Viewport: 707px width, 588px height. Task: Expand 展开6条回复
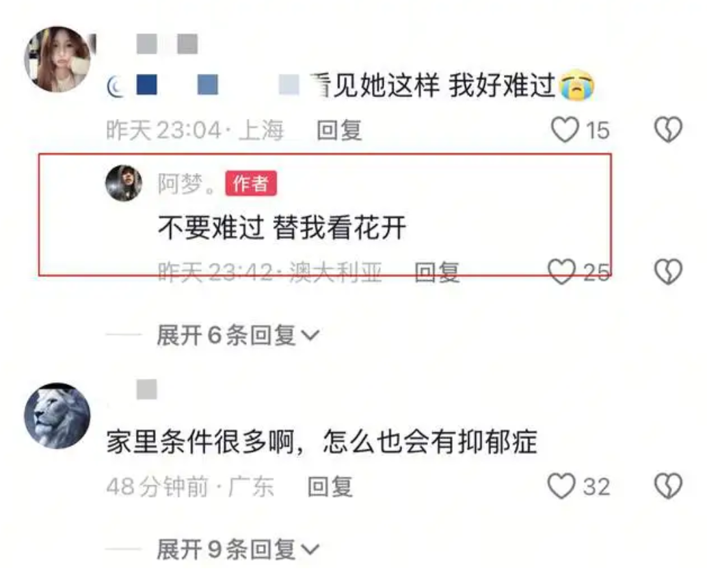[x=238, y=335]
